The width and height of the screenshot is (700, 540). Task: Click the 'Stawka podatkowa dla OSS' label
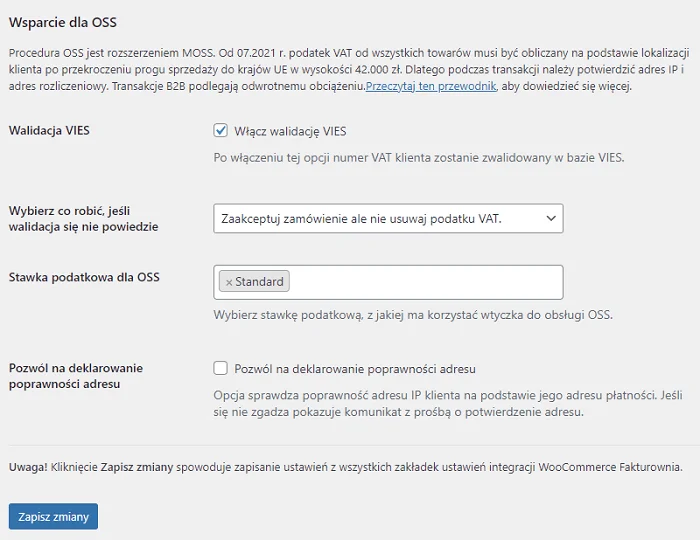(x=84, y=277)
